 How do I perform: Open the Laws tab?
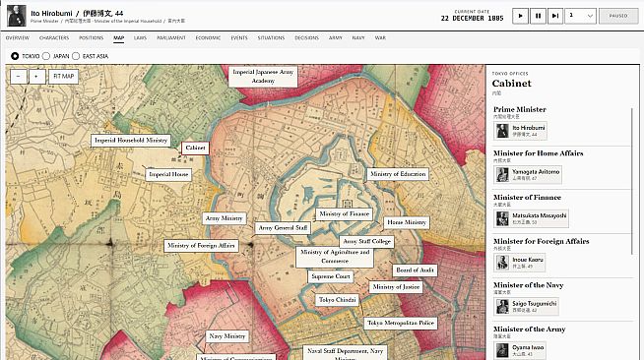click(140, 37)
